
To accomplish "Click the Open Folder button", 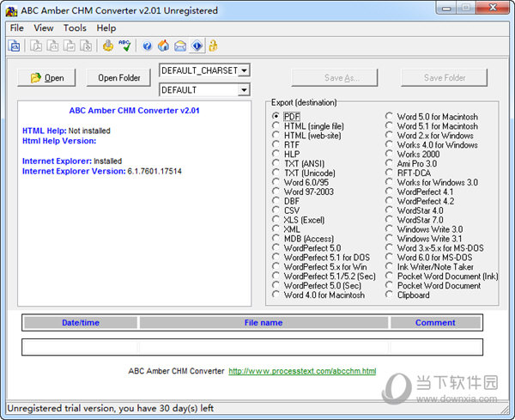I will (119, 78).
